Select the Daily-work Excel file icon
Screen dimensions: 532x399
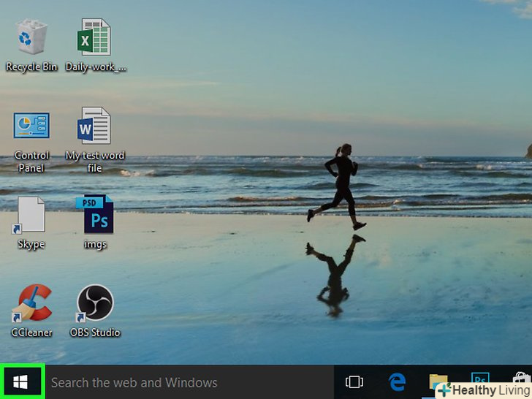pyautogui.click(x=95, y=38)
